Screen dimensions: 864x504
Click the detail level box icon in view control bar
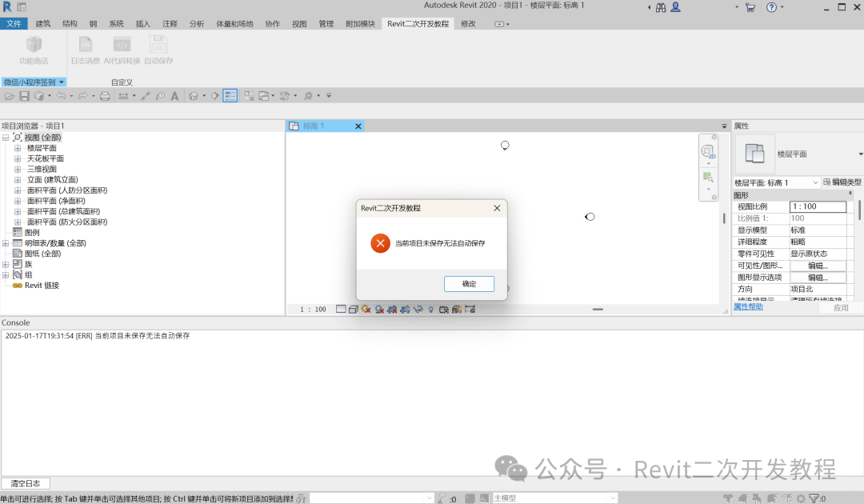(x=341, y=309)
